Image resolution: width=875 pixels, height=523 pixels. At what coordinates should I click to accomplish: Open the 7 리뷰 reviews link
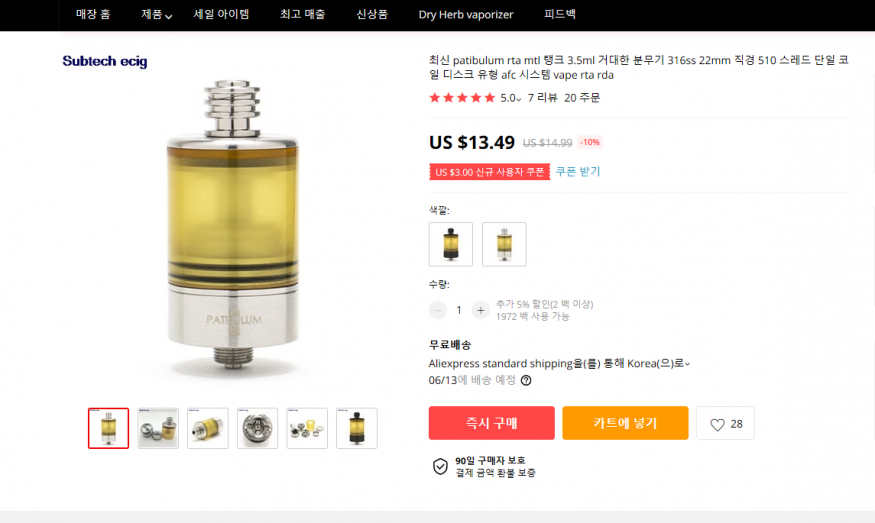point(542,98)
